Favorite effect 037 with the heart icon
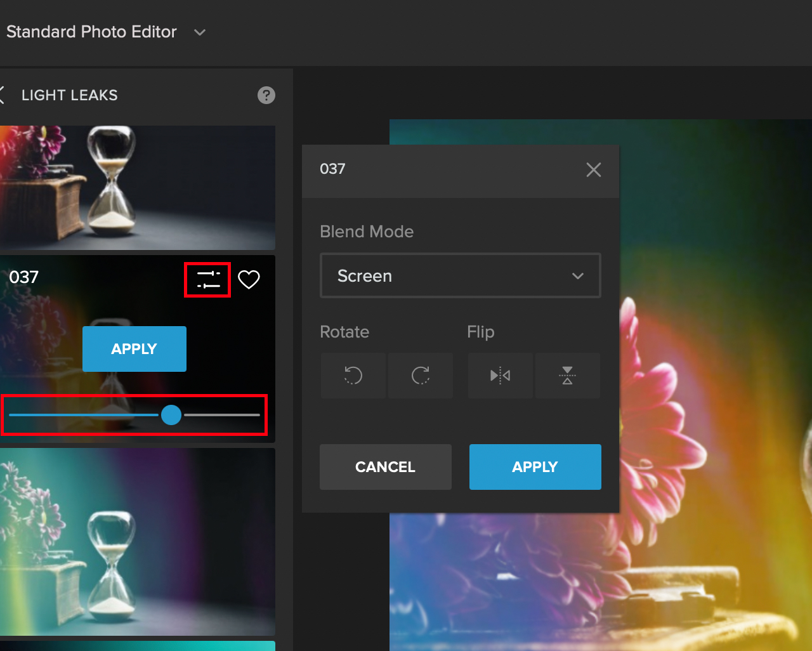 tap(249, 279)
